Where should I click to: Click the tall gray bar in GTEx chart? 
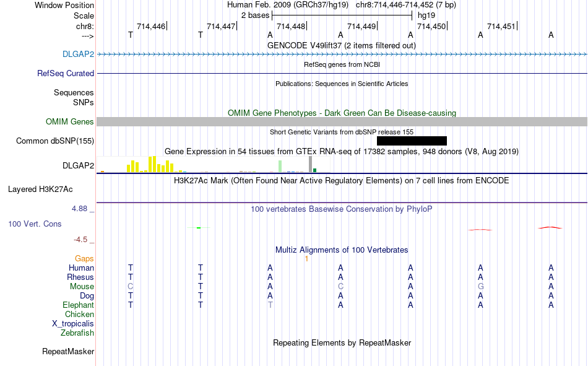click(310, 164)
